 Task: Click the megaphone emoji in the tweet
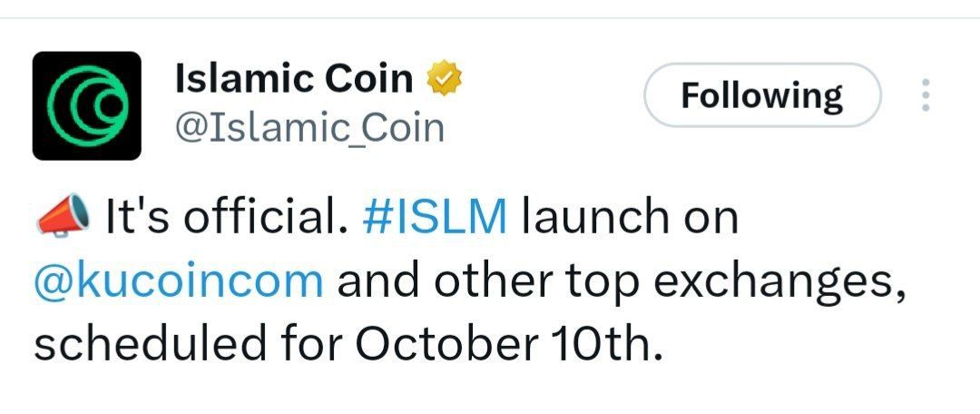coord(64,218)
